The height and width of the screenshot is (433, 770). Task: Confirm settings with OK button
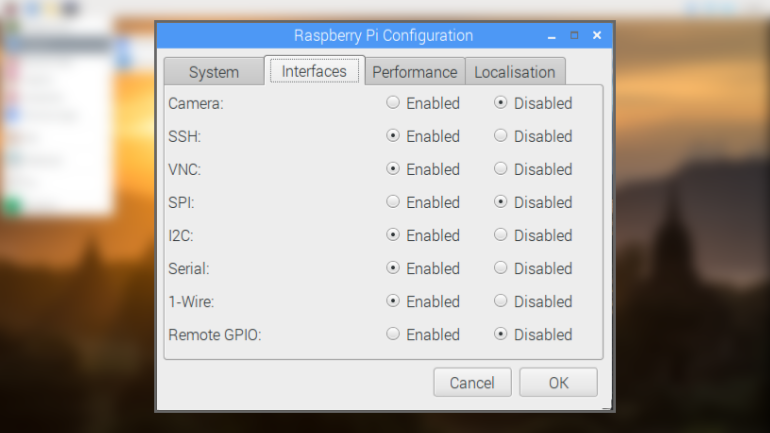[558, 382]
